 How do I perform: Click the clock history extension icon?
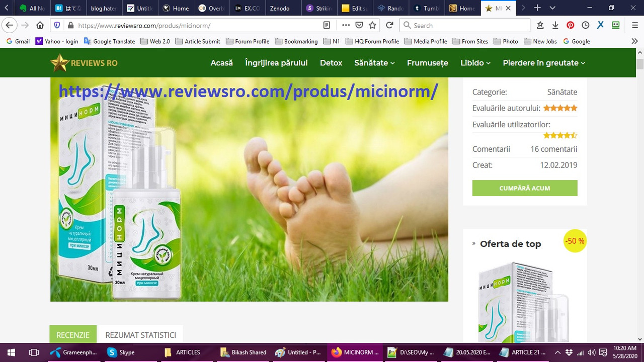click(586, 25)
